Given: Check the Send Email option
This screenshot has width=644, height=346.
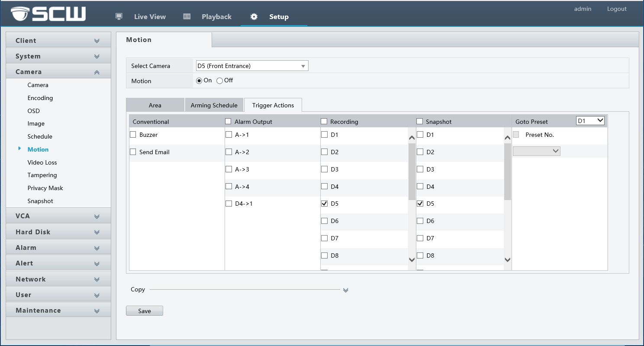Looking at the screenshot, I should (133, 152).
